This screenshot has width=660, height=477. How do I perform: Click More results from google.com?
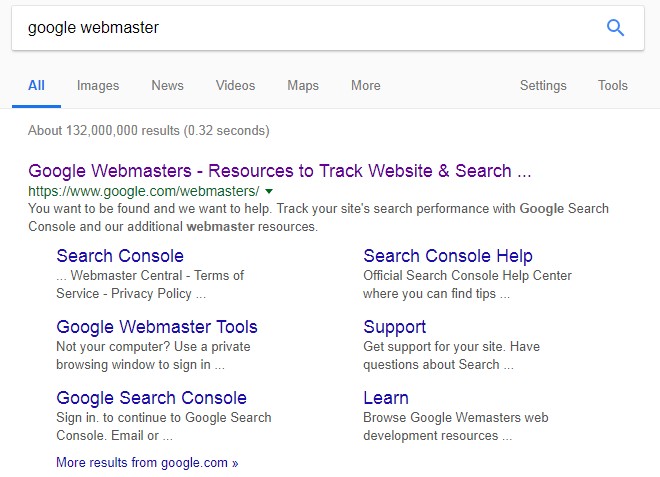pyautogui.click(x=147, y=463)
